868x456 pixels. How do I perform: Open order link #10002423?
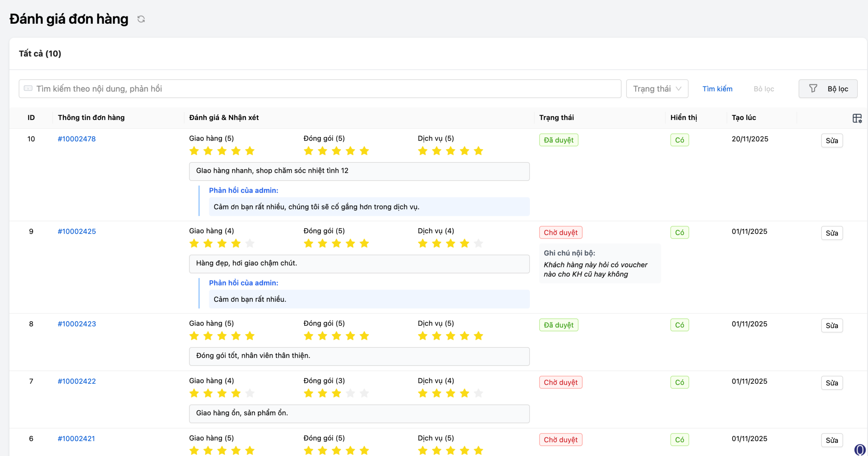(x=77, y=324)
